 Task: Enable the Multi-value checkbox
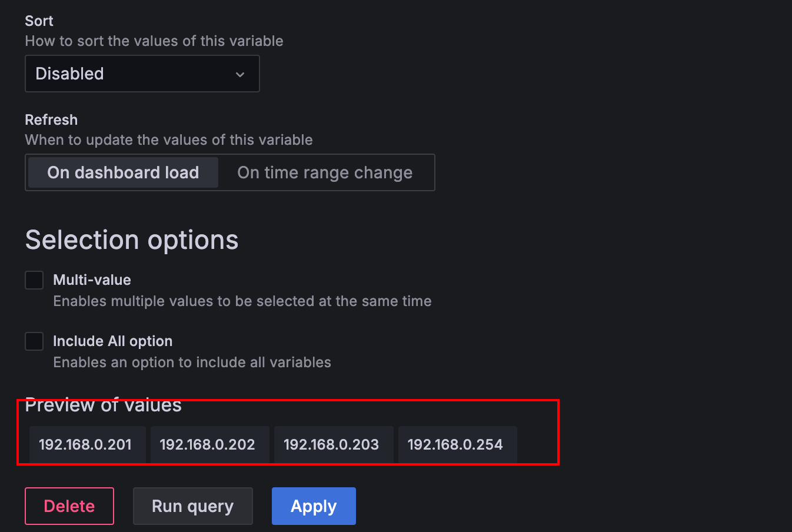coord(34,280)
